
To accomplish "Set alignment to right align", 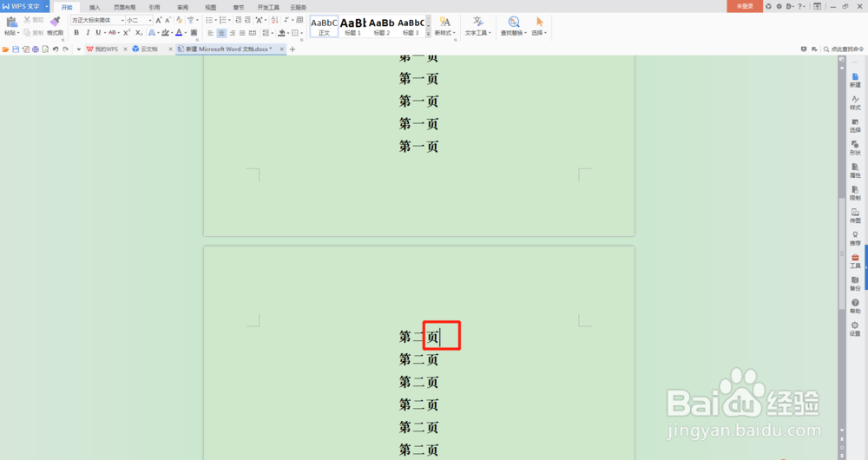I will 232,33.
